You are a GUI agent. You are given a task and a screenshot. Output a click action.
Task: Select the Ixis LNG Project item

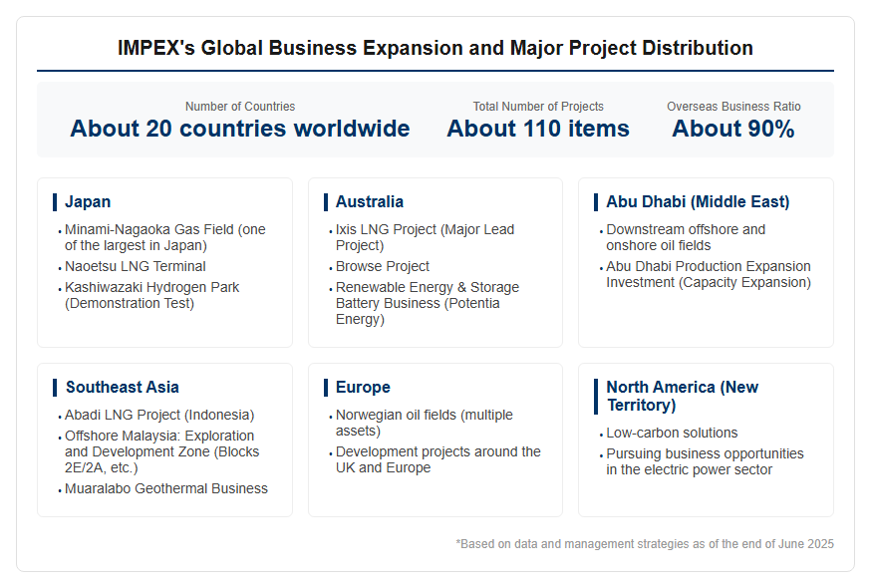(425, 237)
